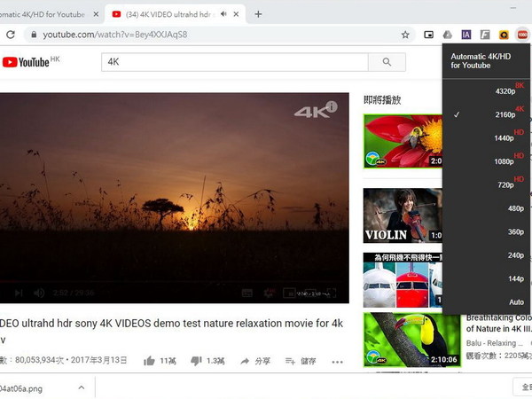Open the toucan 2:10:06 video thumbnail

click(x=412, y=340)
